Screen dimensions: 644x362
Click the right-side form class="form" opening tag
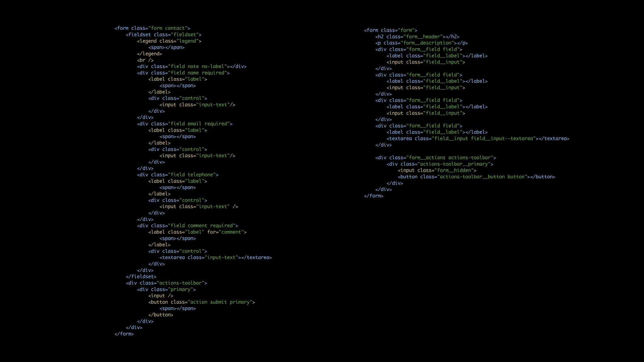tap(390, 30)
